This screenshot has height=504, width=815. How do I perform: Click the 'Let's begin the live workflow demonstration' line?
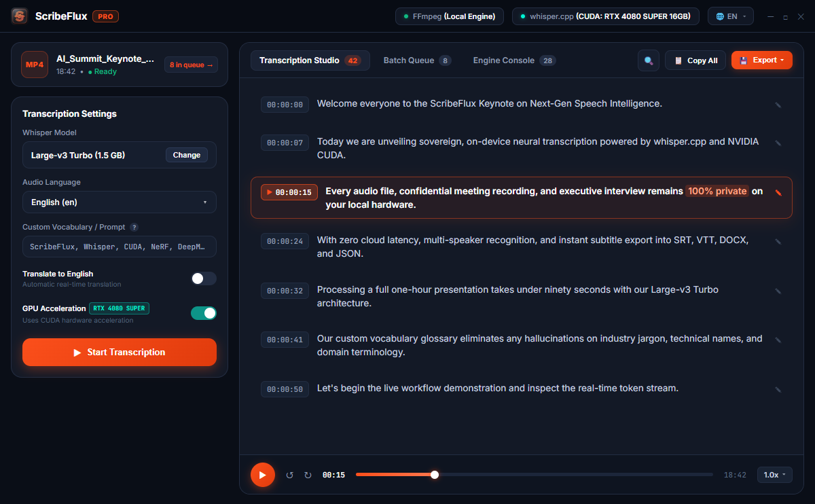point(498,389)
